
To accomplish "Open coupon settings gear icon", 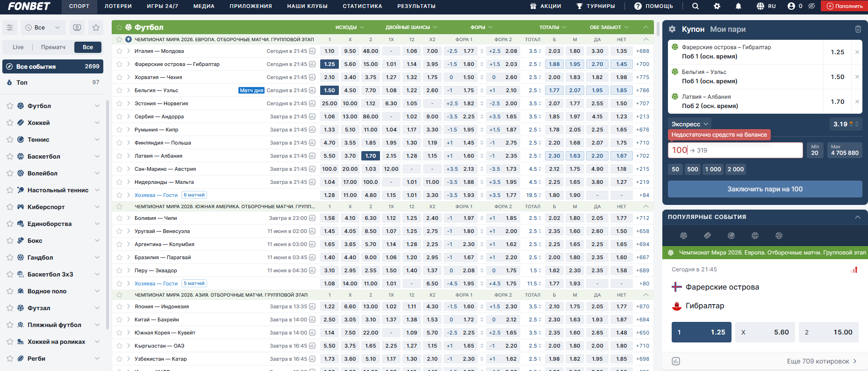I will pyautogui.click(x=672, y=29).
